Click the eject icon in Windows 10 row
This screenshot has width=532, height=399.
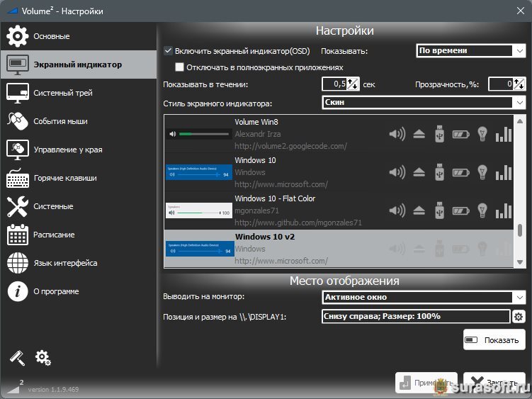coord(419,172)
